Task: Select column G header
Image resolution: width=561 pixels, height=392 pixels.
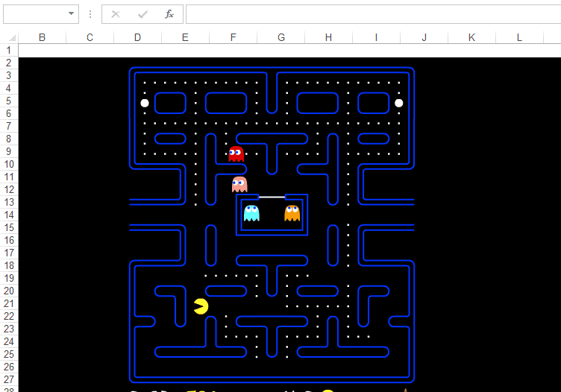Action: point(281,37)
